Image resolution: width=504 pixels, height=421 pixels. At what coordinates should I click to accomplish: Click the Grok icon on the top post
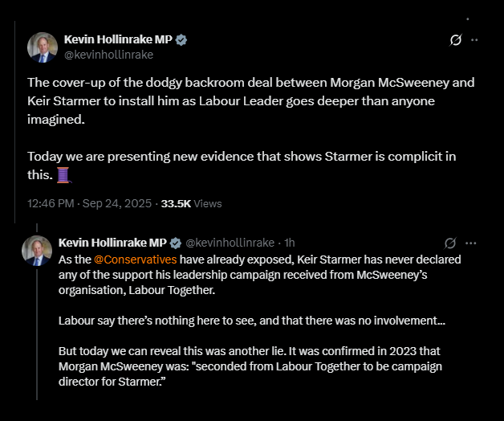455,39
